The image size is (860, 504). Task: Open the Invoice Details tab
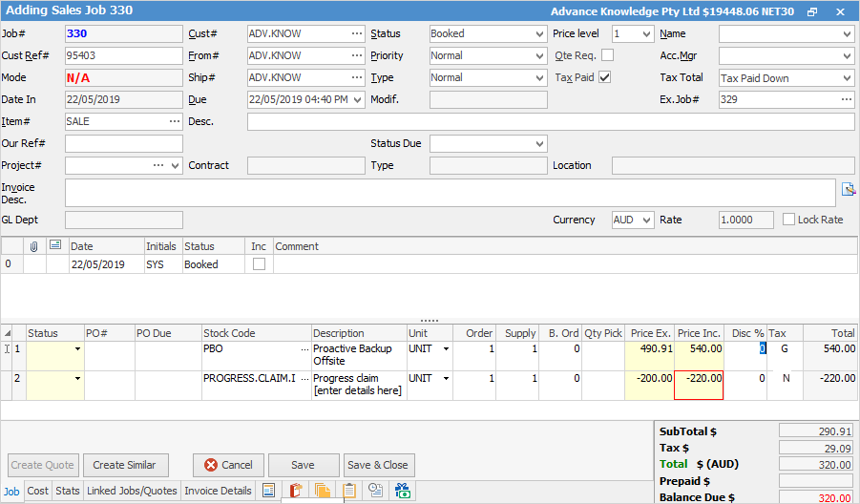(218, 491)
